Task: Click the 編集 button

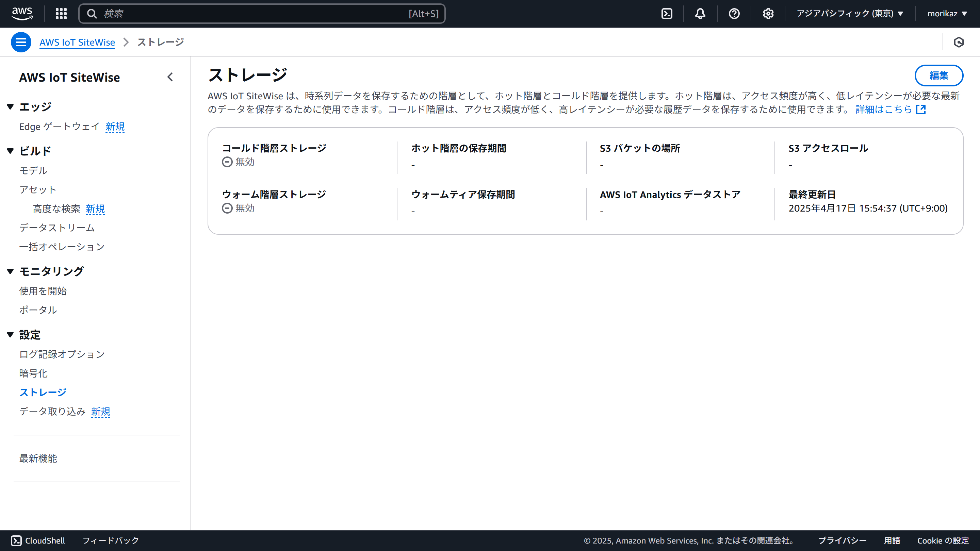Action: pyautogui.click(x=938, y=75)
